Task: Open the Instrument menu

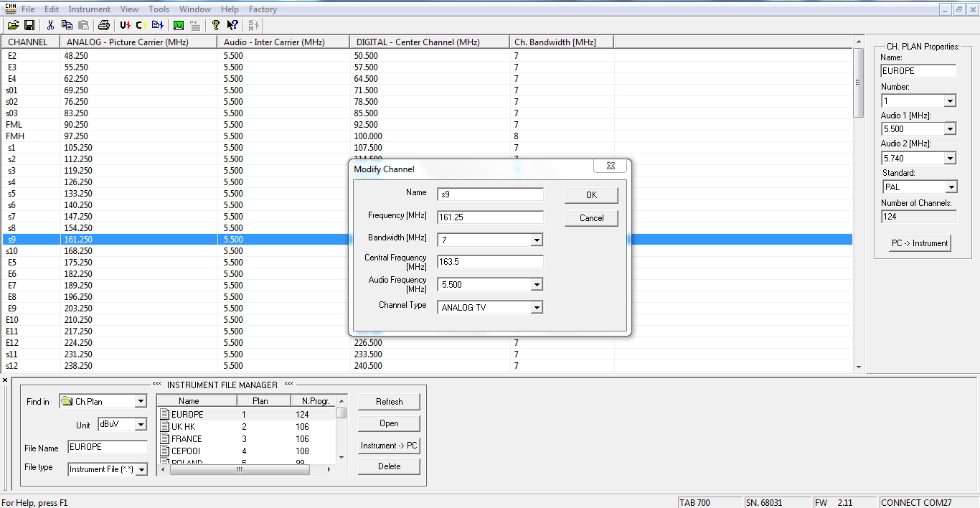Action: (x=90, y=9)
